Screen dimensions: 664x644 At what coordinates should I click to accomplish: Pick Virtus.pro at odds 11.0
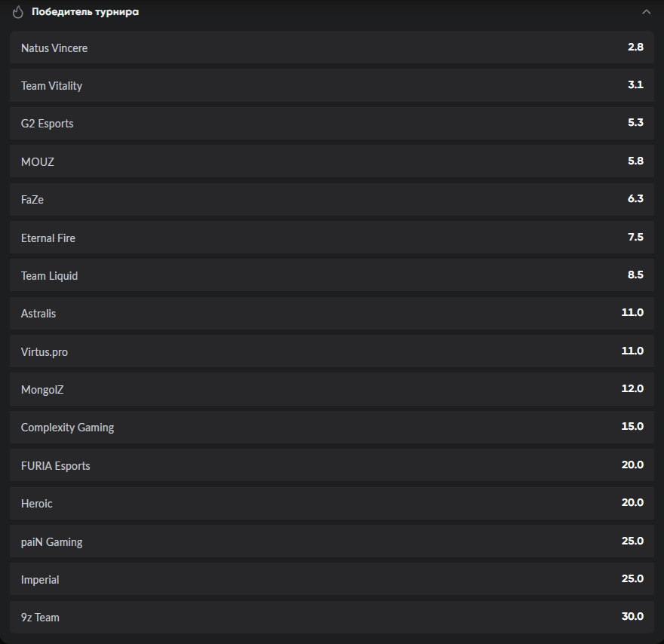331,351
